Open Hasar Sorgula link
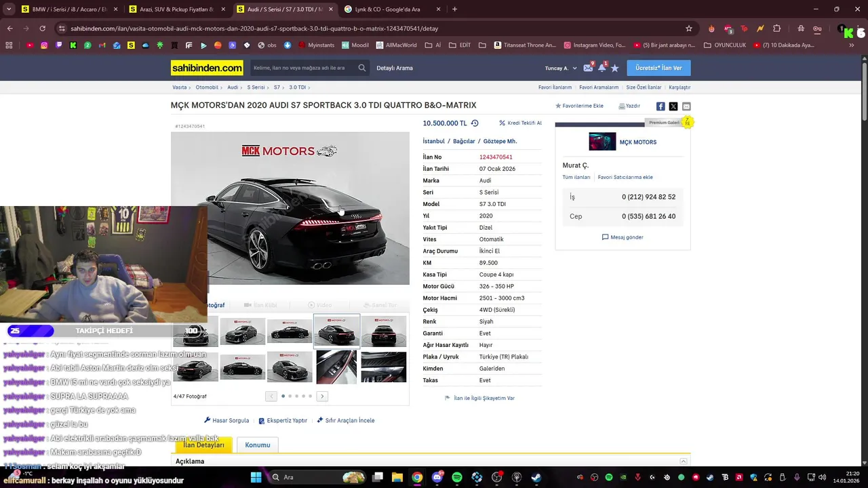Image resolution: width=868 pixels, height=488 pixels. coord(226,420)
